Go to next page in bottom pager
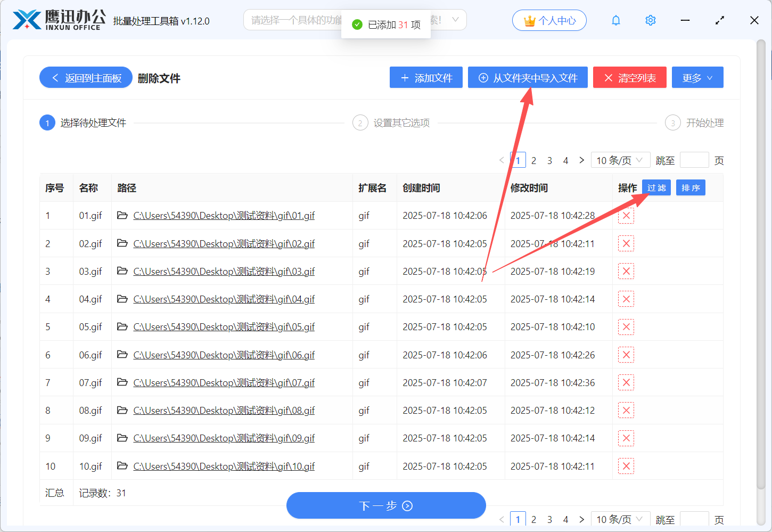Viewport: 772px width, 532px height. [581, 519]
